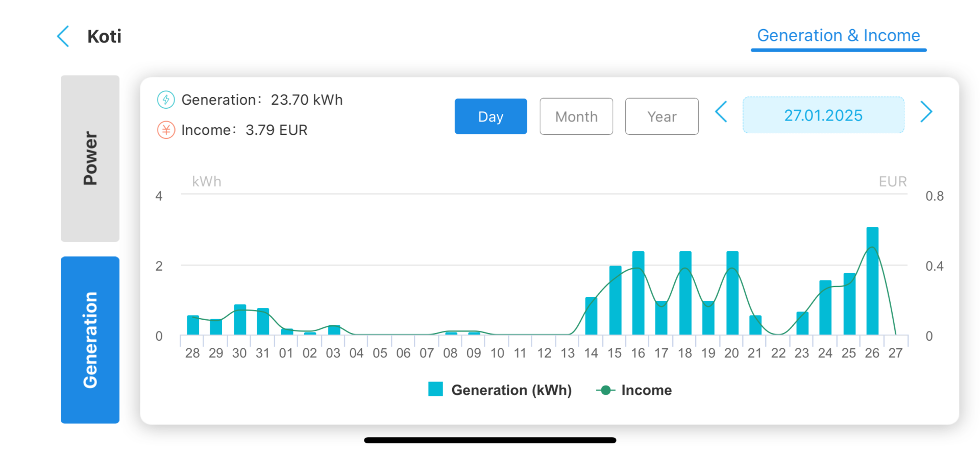Select the Generation side tab
The width and height of the screenshot is (980, 453).
(90, 340)
